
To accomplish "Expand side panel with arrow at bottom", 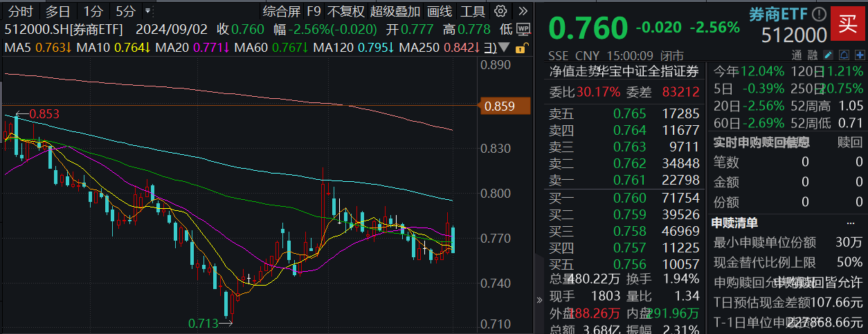I will click(541, 299).
